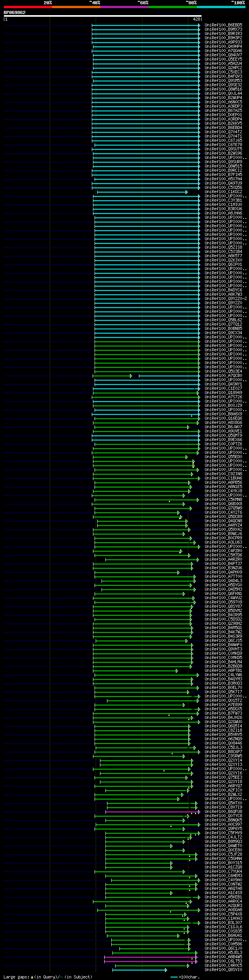249x980 pixels.
Task: Open hit UniRef100_Q84UV7
Action: point(223,55)
